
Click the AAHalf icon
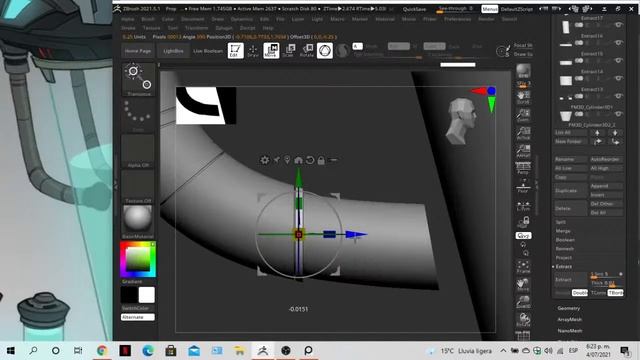(x=523, y=151)
